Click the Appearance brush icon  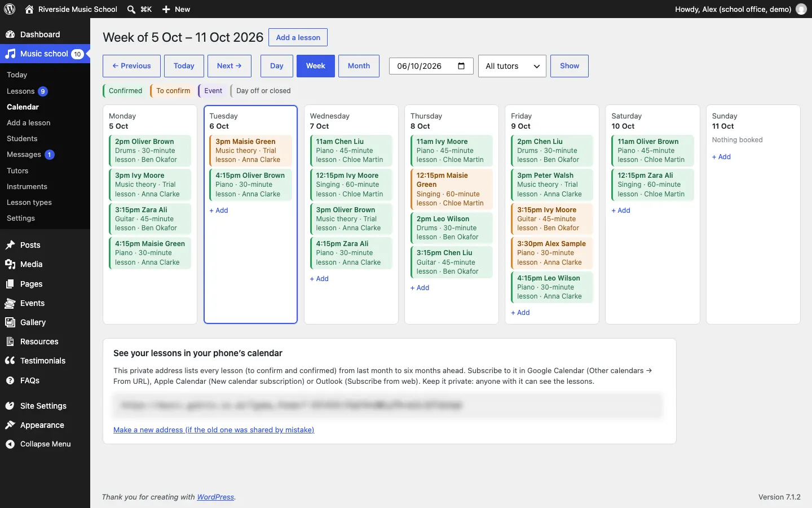(x=10, y=425)
